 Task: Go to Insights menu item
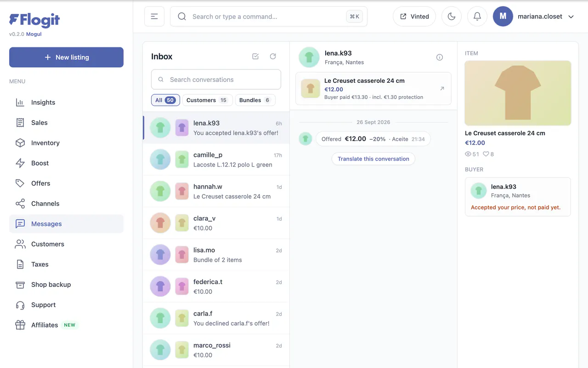(x=66, y=103)
